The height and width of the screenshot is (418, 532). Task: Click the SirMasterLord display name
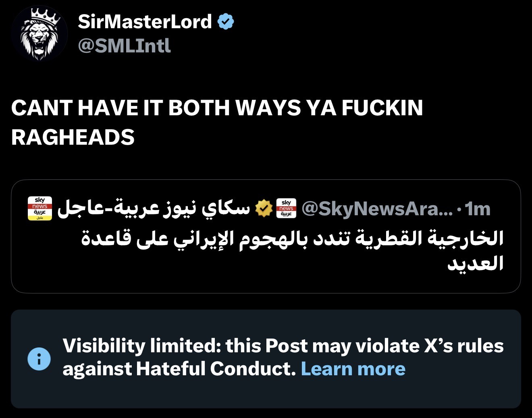145,21
